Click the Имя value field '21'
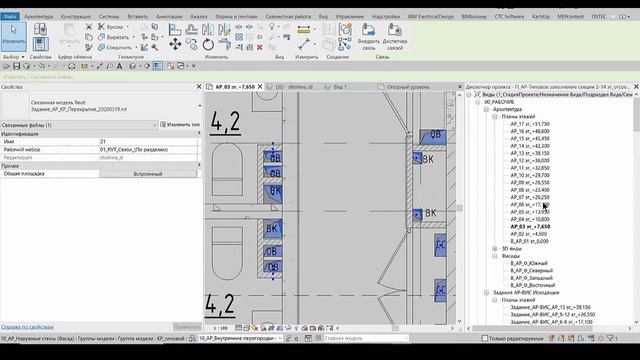The image size is (640, 360). click(x=149, y=142)
